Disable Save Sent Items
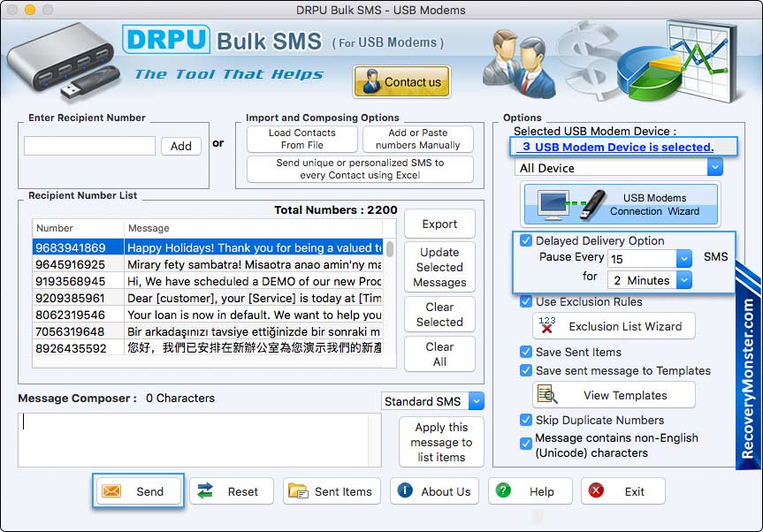 tap(525, 352)
